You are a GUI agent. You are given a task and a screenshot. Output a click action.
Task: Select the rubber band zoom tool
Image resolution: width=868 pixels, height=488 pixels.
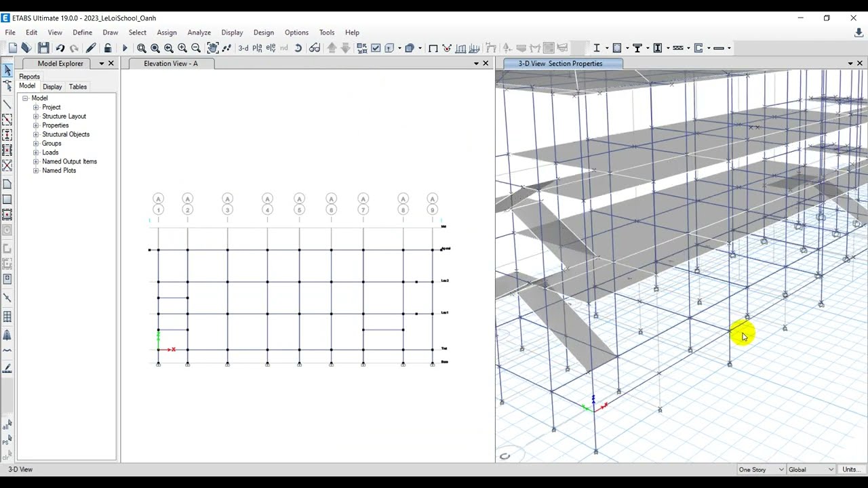[142, 48]
